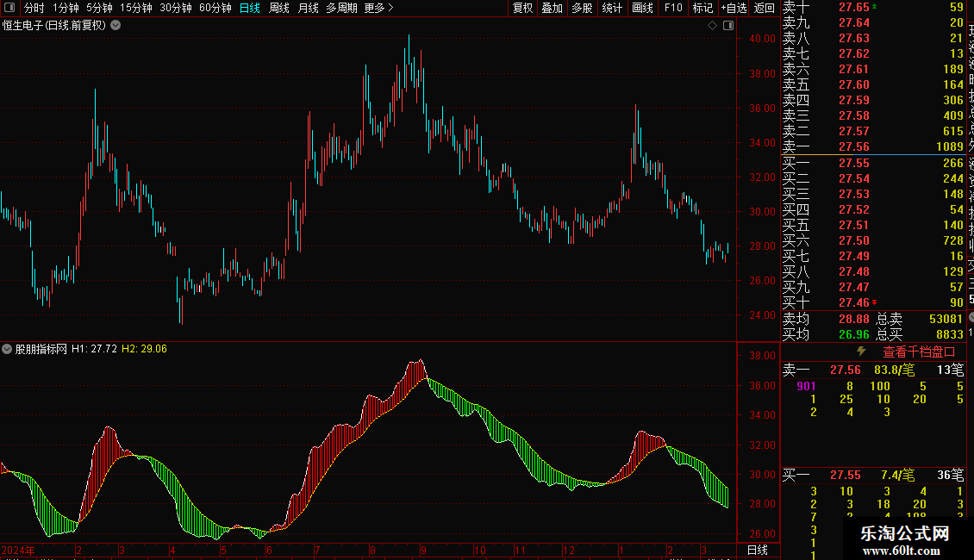974x560 pixels.
Task: Click the diamond icon above chart
Action: pyautogui.click(x=713, y=26)
